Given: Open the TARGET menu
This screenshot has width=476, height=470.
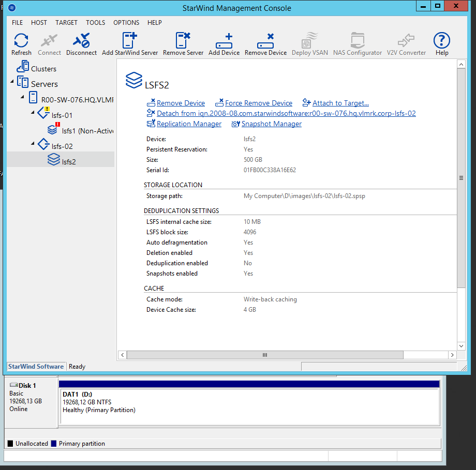Looking at the screenshot, I should click(66, 23).
